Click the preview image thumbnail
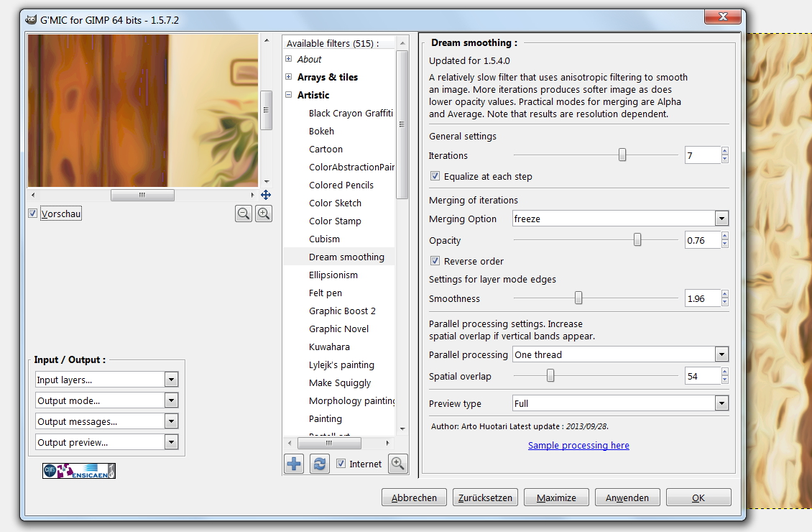 tap(143, 110)
